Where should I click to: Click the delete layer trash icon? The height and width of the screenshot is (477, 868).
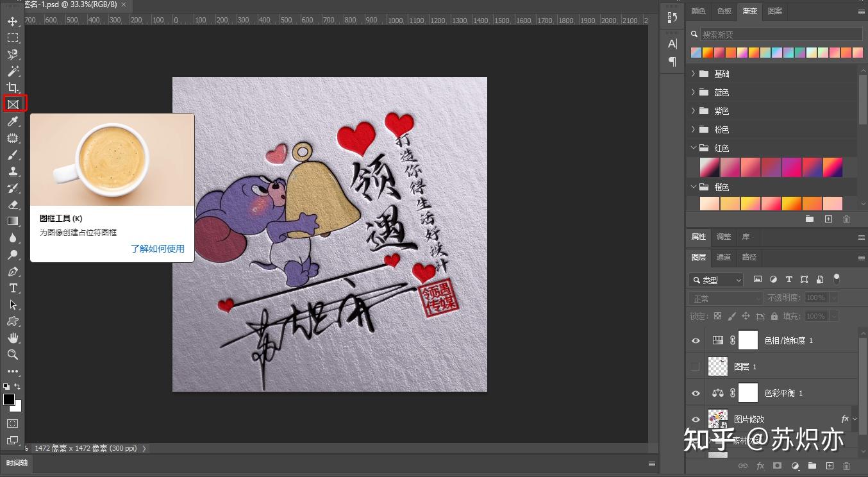point(846,466)
